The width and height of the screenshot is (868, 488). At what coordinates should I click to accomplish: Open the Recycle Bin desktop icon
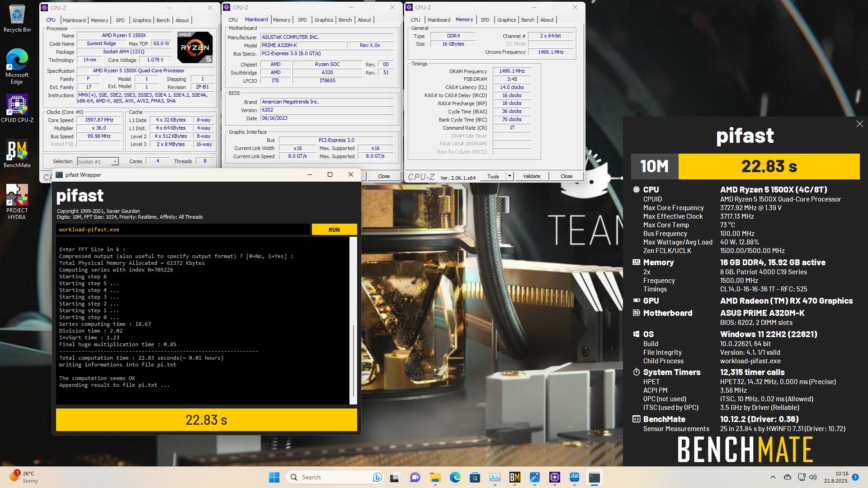(17, 19)
